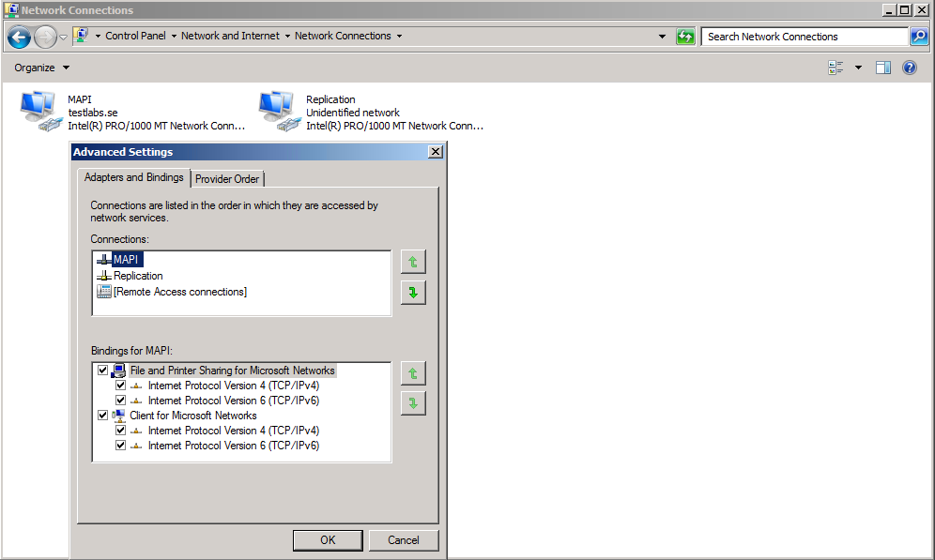Open recent pages dropdown beside Forward arrow
Image resolution: width=935 pixels, height=560 pixels.
[63, 37]
